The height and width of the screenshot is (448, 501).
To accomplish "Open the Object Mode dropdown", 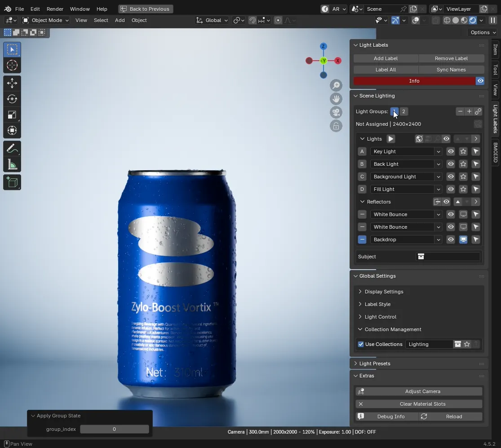I will [45, 20].
